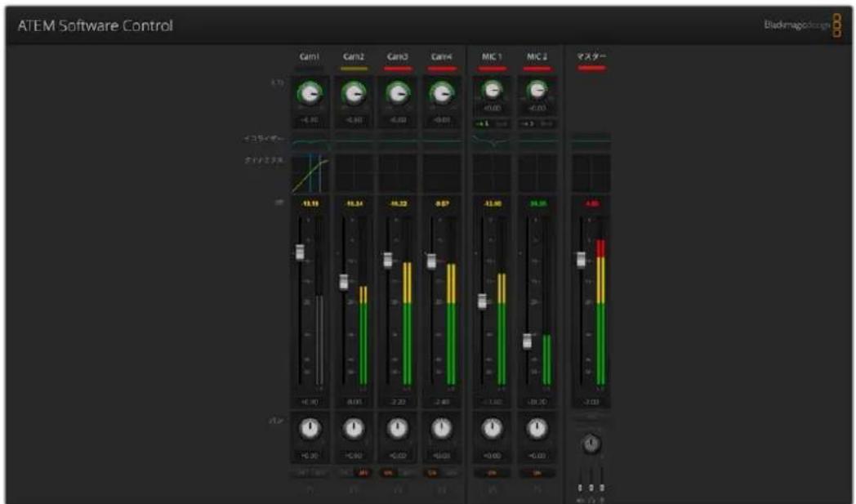This screenshot has width=856, height=504.
Task: Click master headphone level knob
Action: tap(591, 444)
